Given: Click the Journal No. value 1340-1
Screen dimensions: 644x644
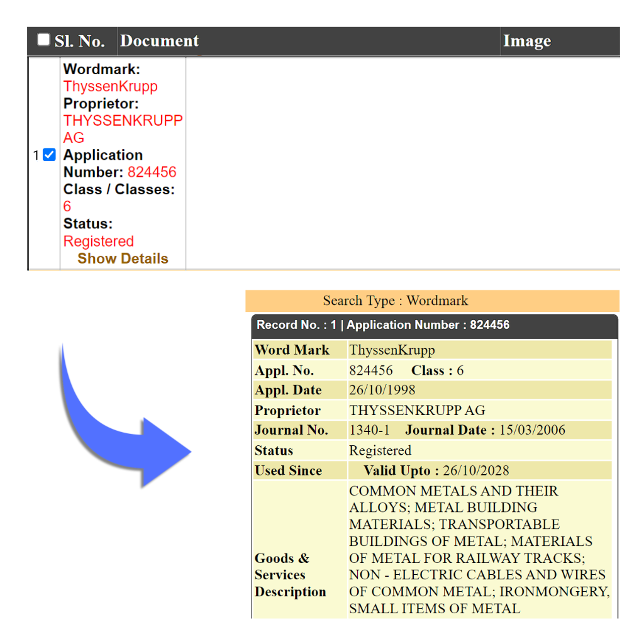Looking at the screenshot, I should [369, 430].
